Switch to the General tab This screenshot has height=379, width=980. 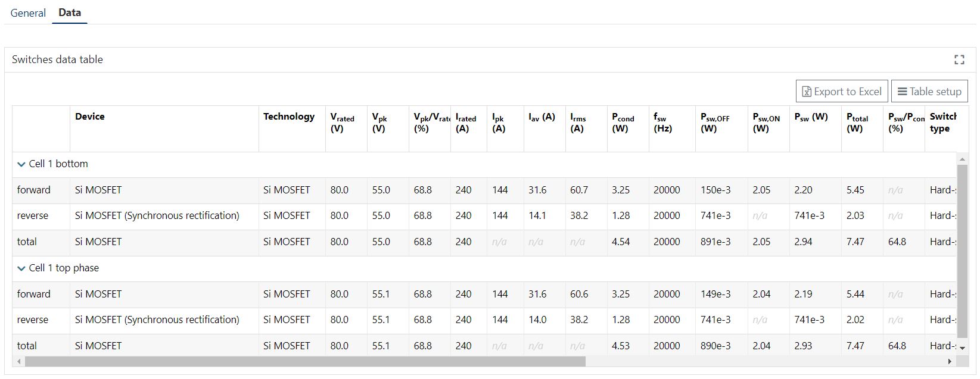pyautogui.click(x=28, y=13)
